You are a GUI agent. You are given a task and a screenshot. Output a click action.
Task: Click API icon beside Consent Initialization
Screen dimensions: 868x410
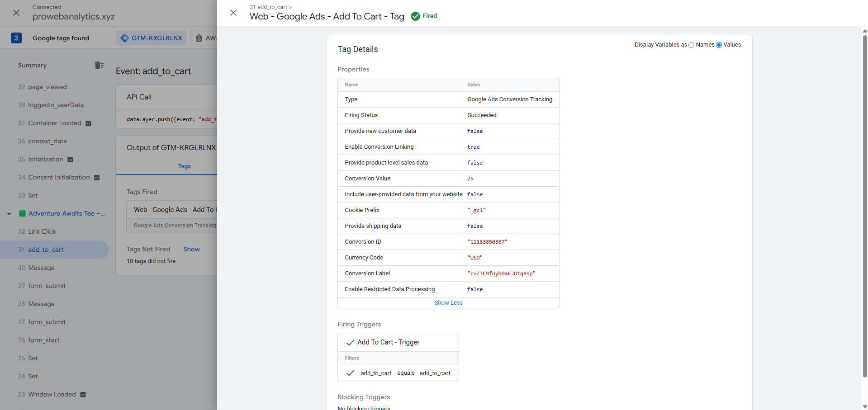(97, 178)
